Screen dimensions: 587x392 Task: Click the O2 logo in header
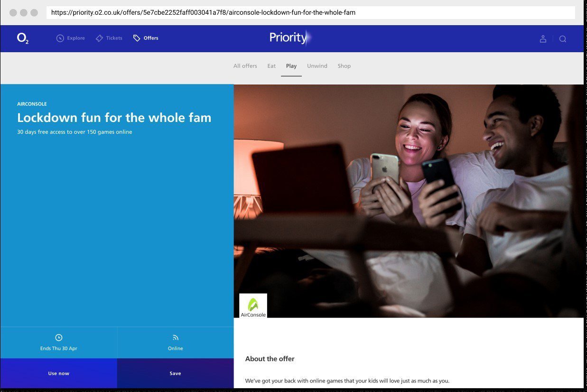tap(23, 38)
